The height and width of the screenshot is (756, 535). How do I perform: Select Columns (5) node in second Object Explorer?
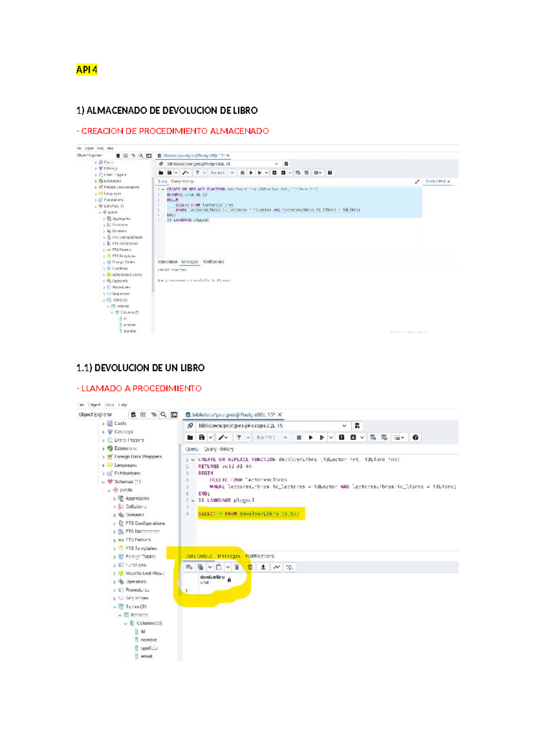tap(149, 623)
